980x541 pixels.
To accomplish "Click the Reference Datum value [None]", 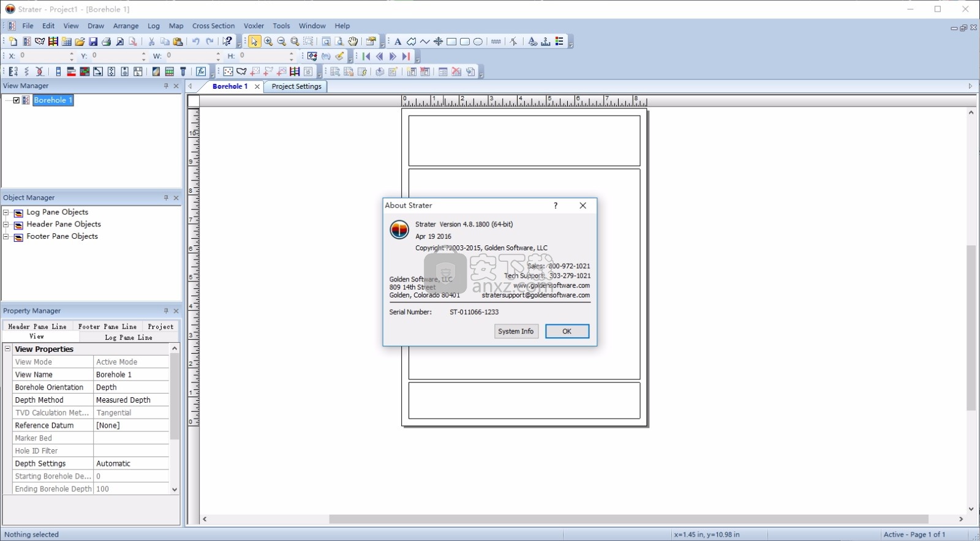I will 131,425.
